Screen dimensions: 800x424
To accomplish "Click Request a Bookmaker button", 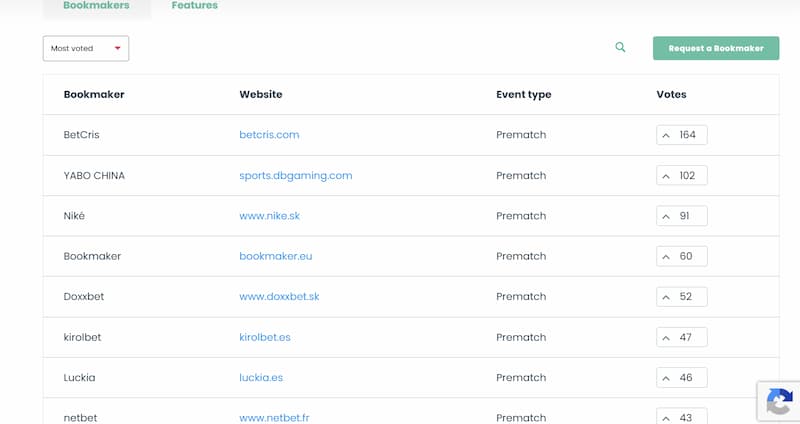I will [x=716, y=48].
